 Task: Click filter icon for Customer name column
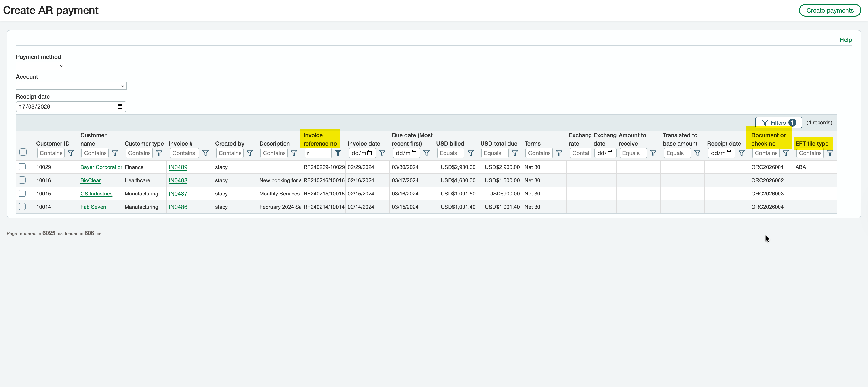(115, 153)
